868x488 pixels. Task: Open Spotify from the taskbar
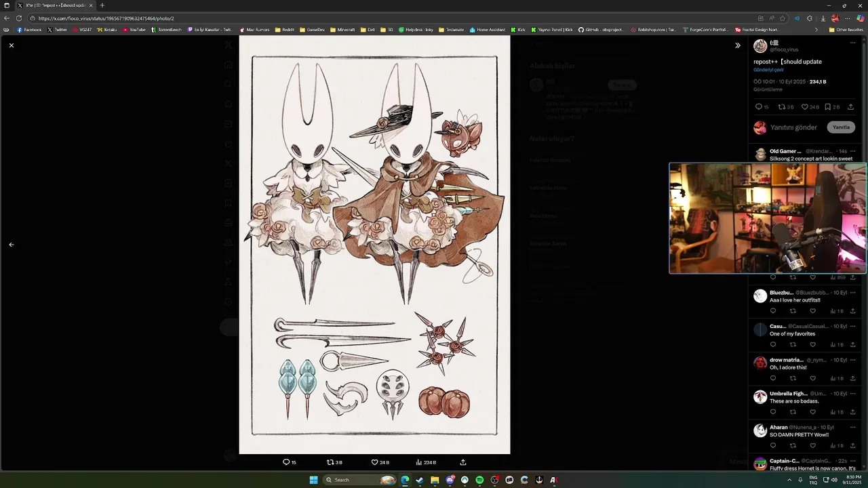point(479,480)
